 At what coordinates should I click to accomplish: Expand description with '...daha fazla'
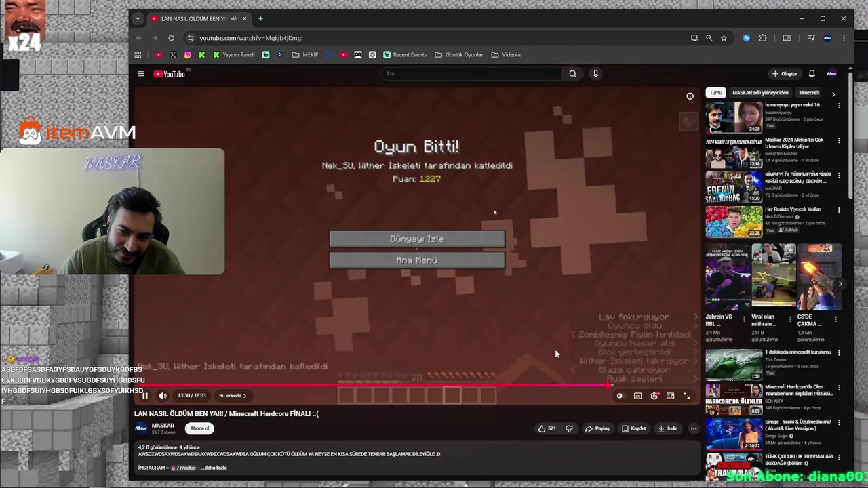pyautogui.click(x=214, y=468)
